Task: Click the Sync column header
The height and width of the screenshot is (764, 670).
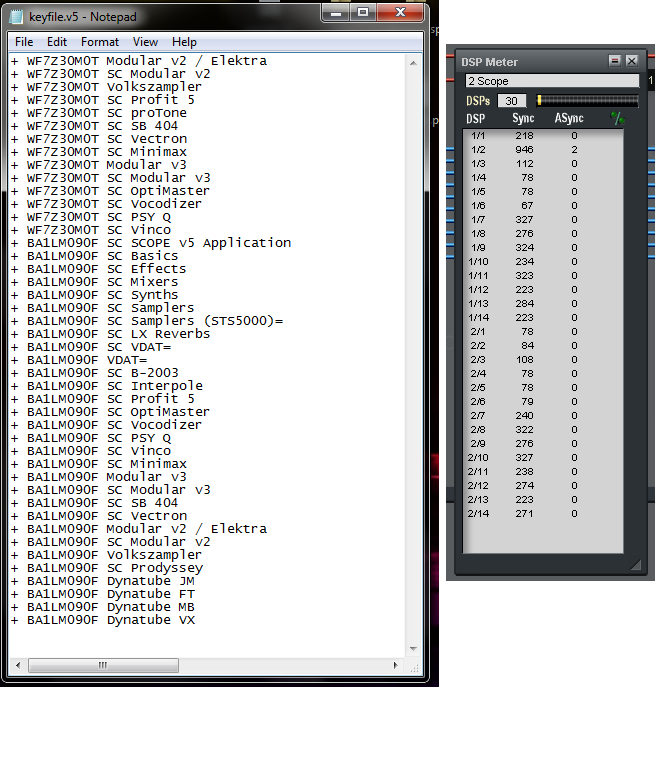Action: [523, 119]
